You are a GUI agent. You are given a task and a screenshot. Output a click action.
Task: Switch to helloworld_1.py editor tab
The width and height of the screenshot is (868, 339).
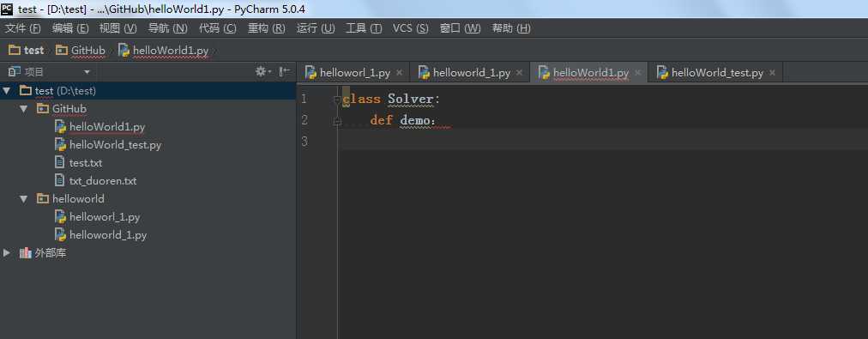pos(471,73)
